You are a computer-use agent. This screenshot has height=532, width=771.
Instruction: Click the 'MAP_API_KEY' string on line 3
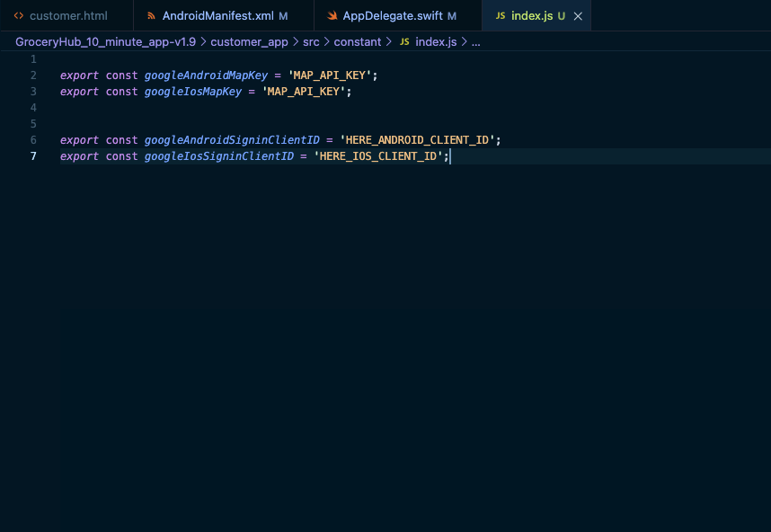click(x=304, y=92)
